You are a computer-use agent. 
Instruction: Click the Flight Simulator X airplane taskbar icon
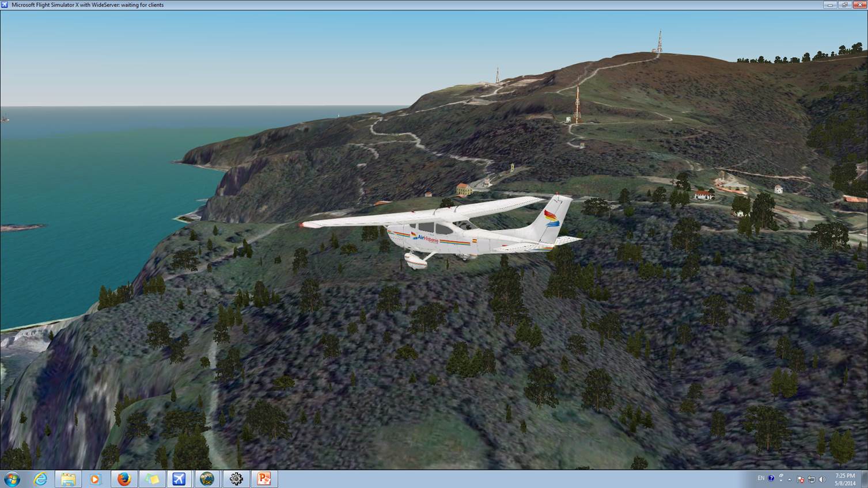[x=179, y=479]
